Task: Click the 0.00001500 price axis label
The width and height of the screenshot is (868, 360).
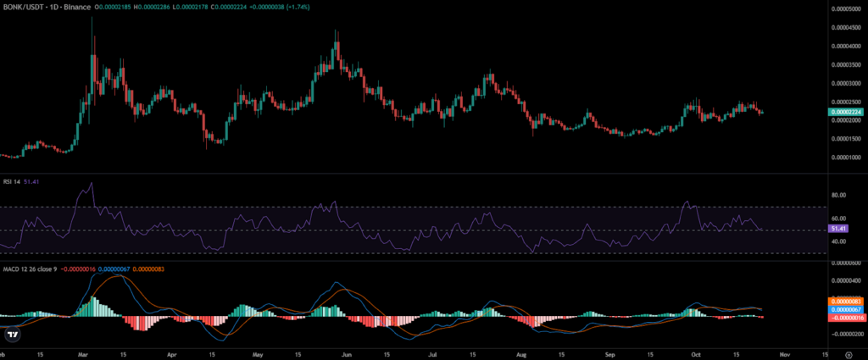Action: [846, 138]
